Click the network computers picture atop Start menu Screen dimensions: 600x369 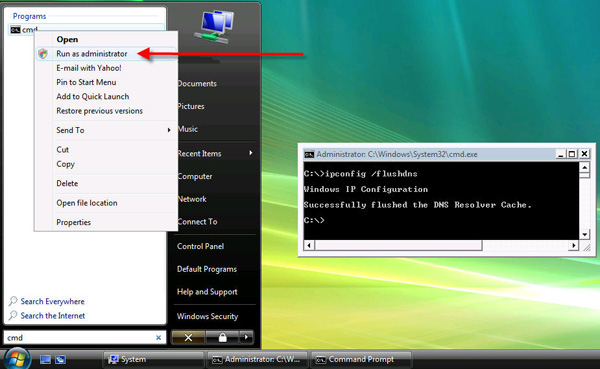[x=215, y=26]
